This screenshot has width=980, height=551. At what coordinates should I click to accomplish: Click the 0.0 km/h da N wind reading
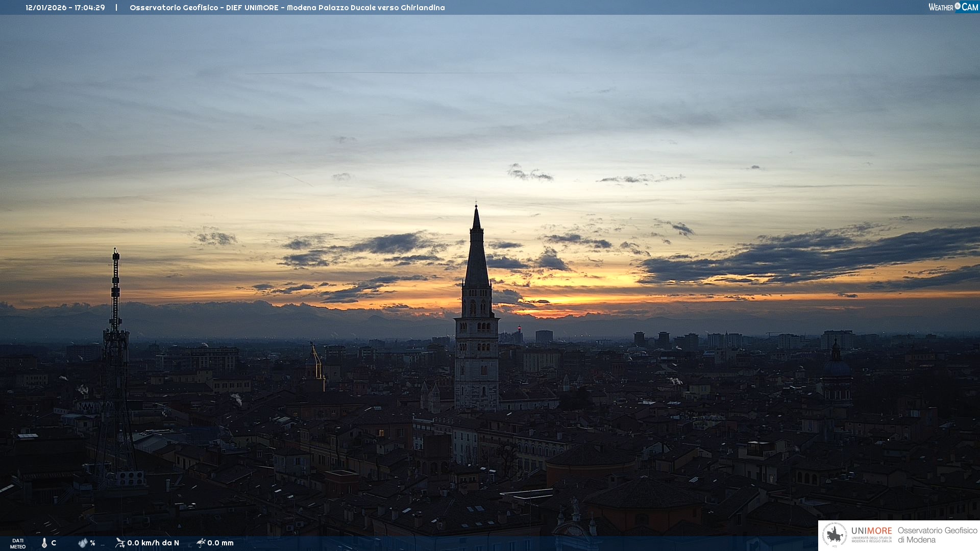153,543
